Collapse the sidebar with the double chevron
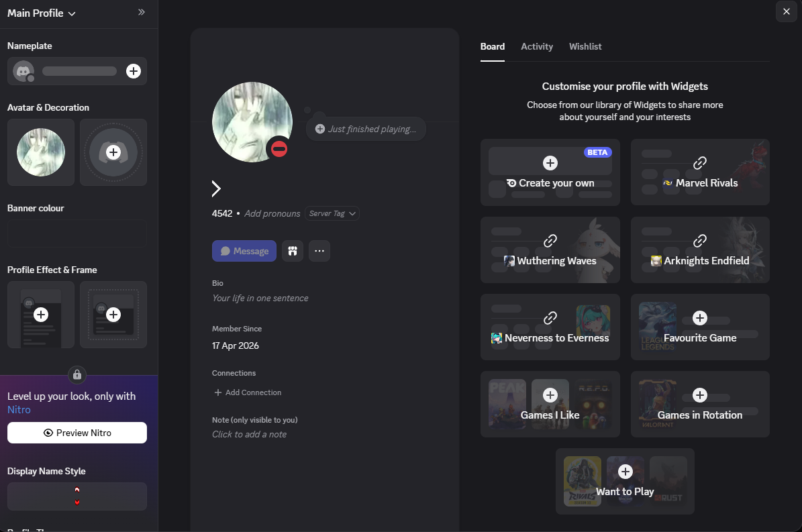The image size is (802, 532). tap(142, 12)
